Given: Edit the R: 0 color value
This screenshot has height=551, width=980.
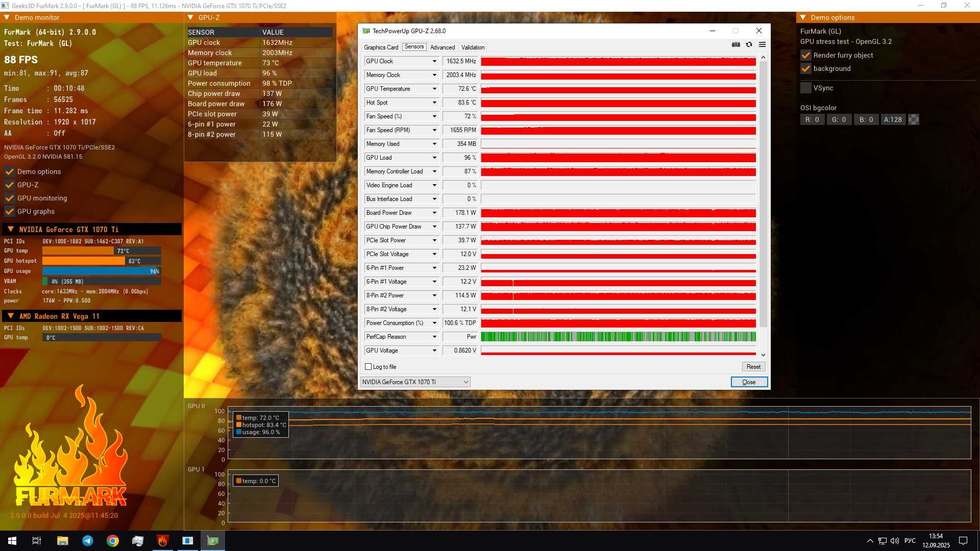Looking at the screenshot, I should 812,119.
